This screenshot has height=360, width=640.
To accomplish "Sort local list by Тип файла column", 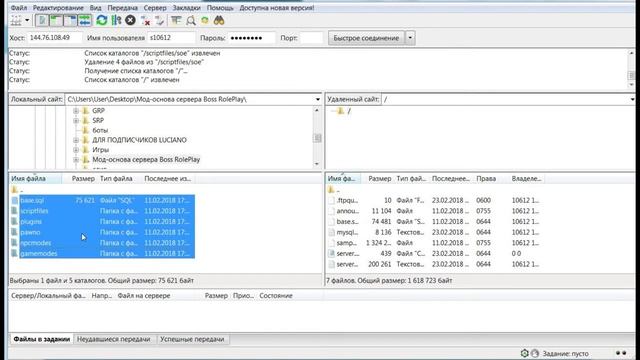I will tap(116, 178).
